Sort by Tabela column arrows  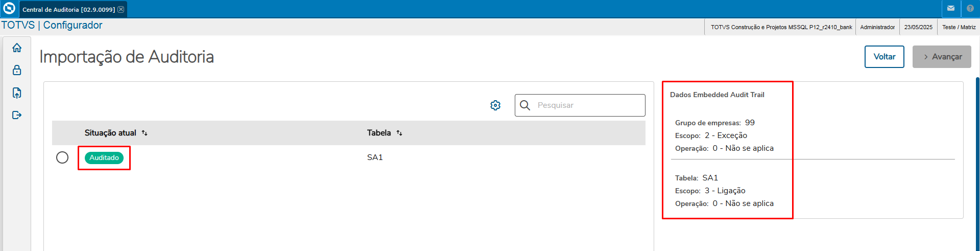pyautogui.click(x=399, y=133)
